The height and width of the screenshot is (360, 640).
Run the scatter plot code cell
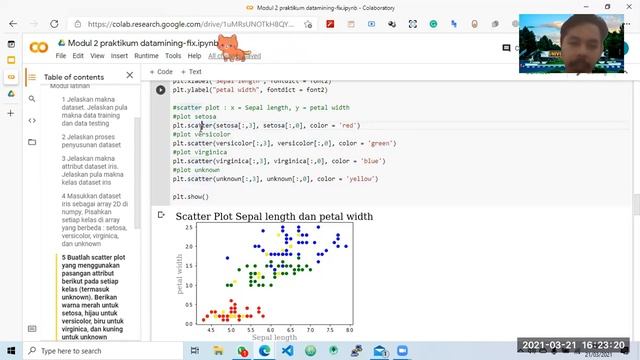[x=160, y=90]
